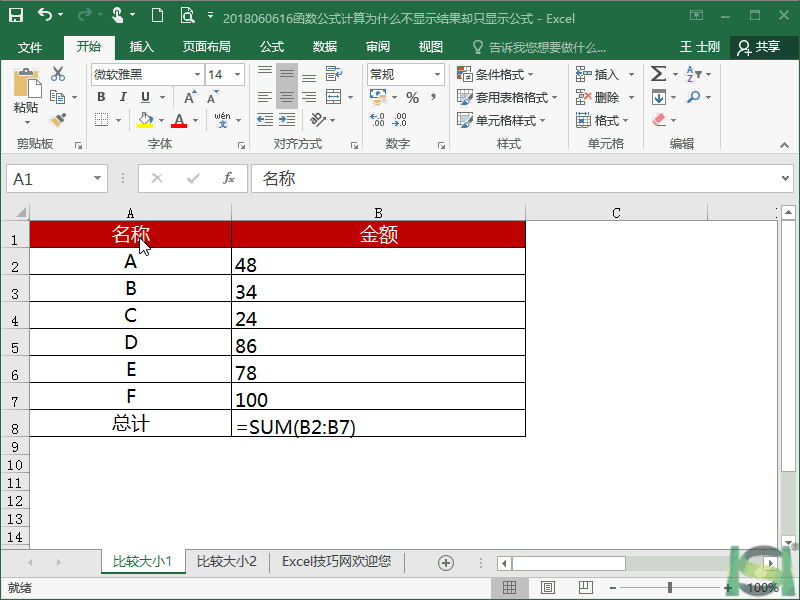800x600 pixels.
Task: Click the Select All corner button
Action: coord(15,212)
